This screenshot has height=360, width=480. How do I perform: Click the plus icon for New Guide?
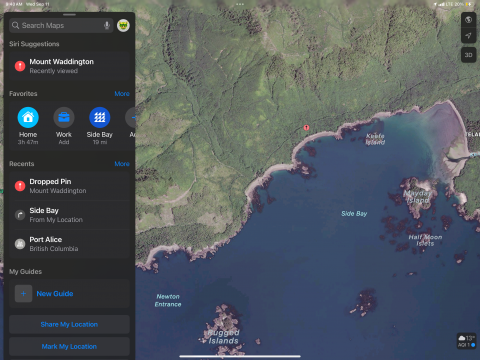click(x=23, y=294)
